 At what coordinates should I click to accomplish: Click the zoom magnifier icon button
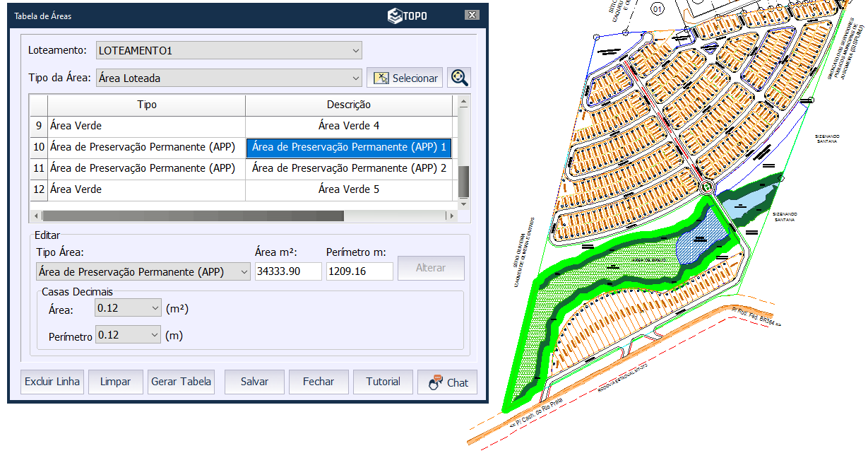tap(460, 78)
